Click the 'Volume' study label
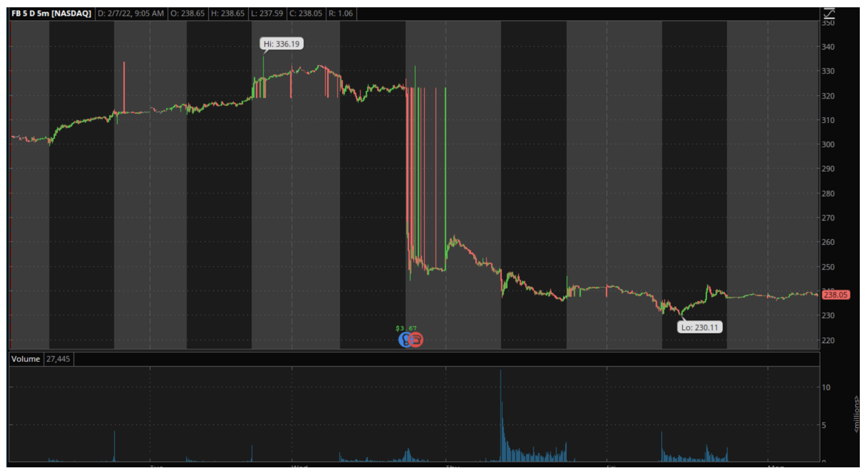The height and width of the screenshot is (476, 868). tap(26, 359)
